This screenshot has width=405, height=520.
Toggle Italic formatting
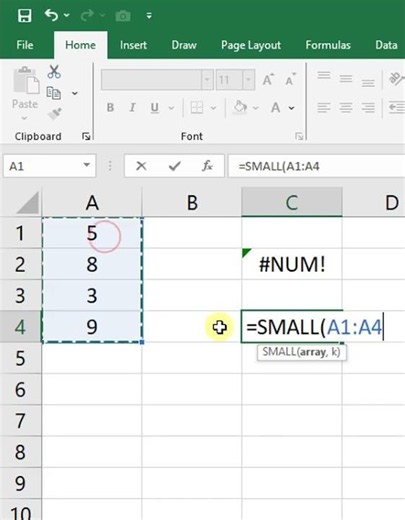pyautogui.click(x=132, y=107)
